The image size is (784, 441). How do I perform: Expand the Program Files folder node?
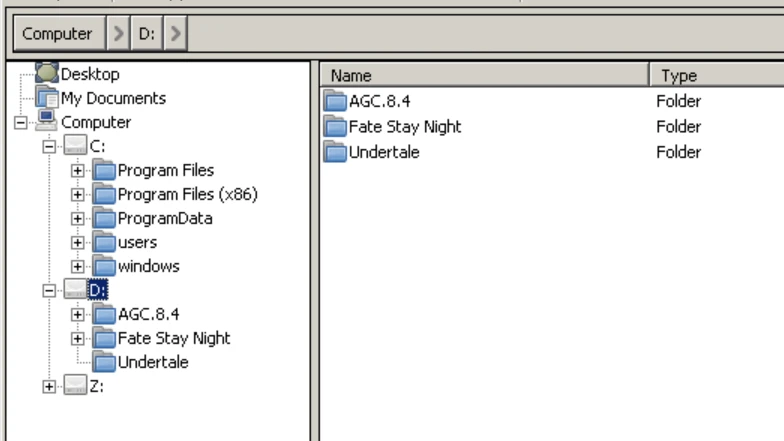click(78, 171)
